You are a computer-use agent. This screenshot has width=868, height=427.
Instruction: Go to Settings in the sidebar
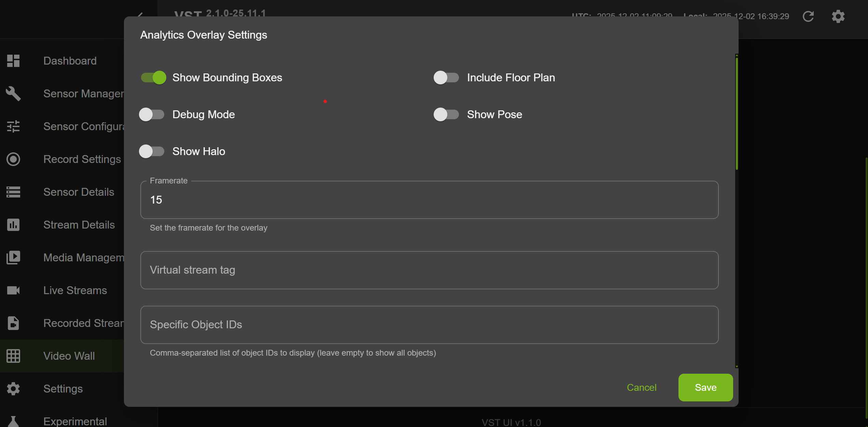[x=63, y=389]
